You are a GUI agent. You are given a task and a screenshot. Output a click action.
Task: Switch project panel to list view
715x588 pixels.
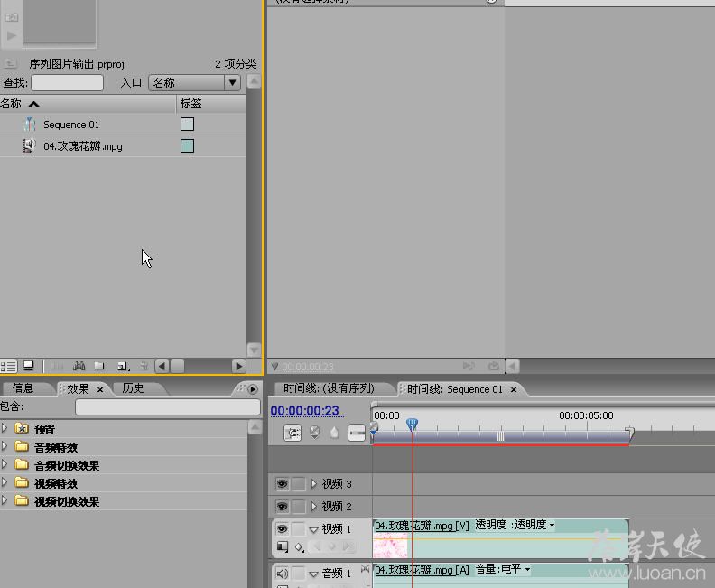pos(8,367)
